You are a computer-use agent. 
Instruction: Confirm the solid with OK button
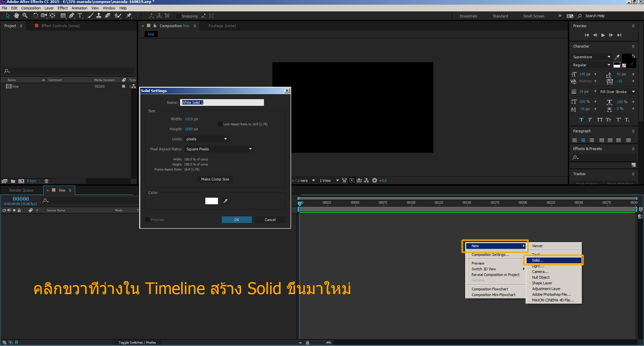tap(236, 220)
